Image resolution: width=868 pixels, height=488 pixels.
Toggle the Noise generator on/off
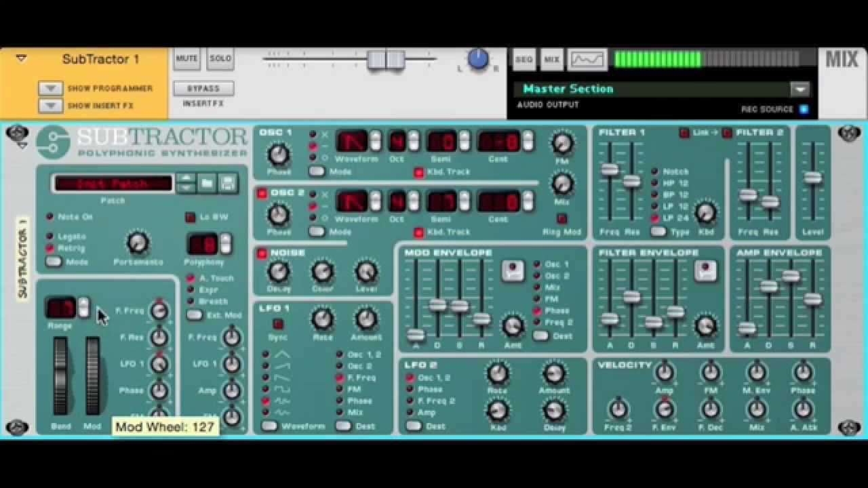pos(262,253)
